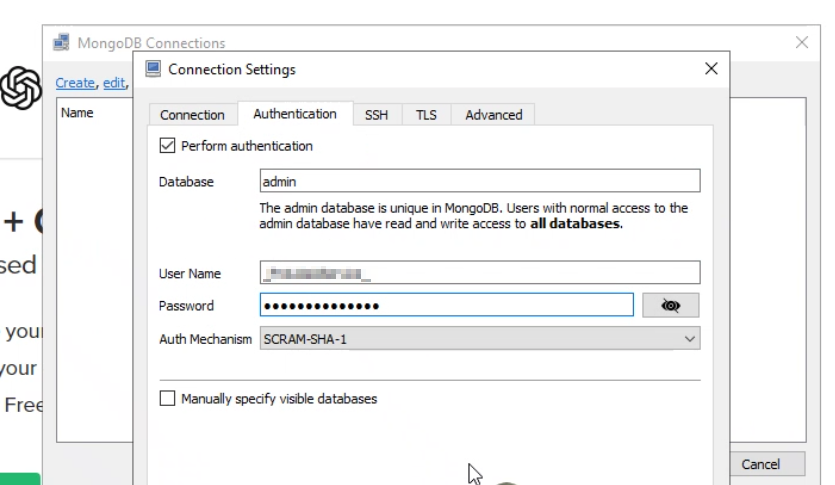
Task: Click the OpenAI logo icon
Action: [21, 88]
